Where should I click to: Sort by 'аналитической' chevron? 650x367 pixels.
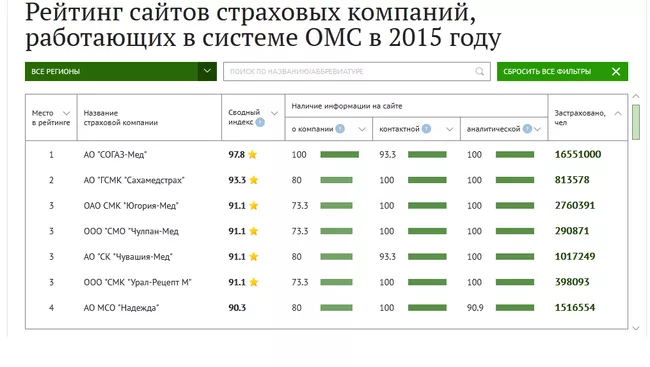(x=538, y=129)
